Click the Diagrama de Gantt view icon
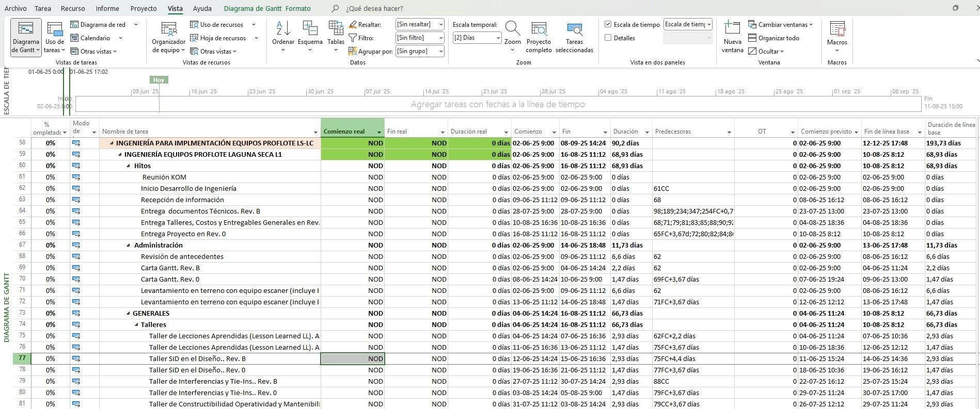 tap(26, 31)
